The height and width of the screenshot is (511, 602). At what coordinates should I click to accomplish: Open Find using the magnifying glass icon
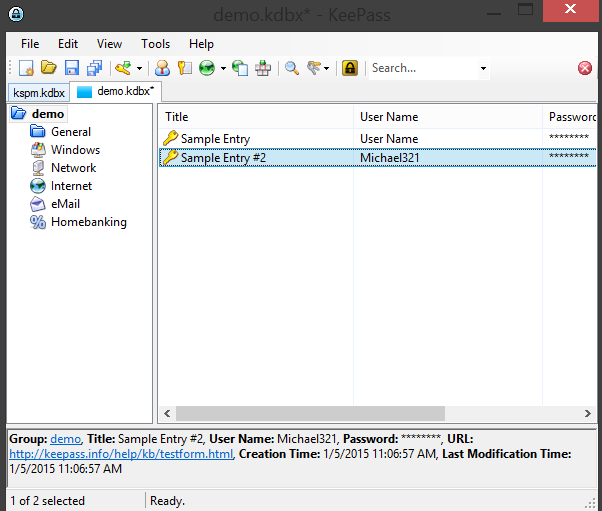click(292, 68)
